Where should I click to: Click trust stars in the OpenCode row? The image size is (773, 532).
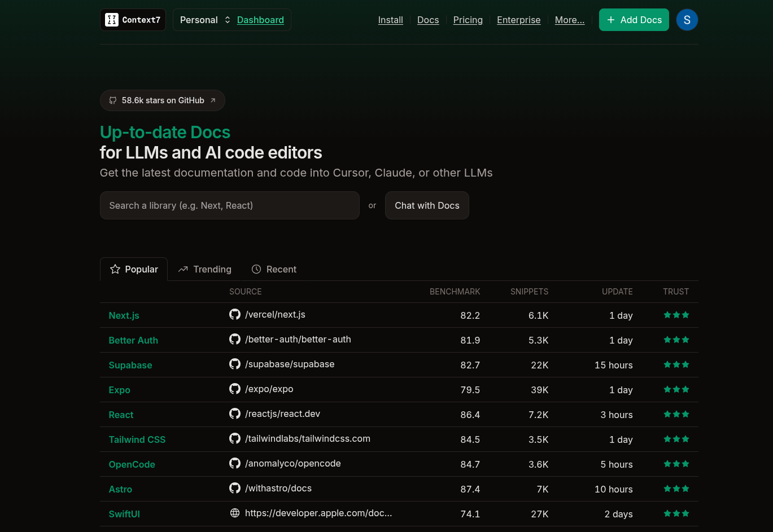(x=676, y=464)
